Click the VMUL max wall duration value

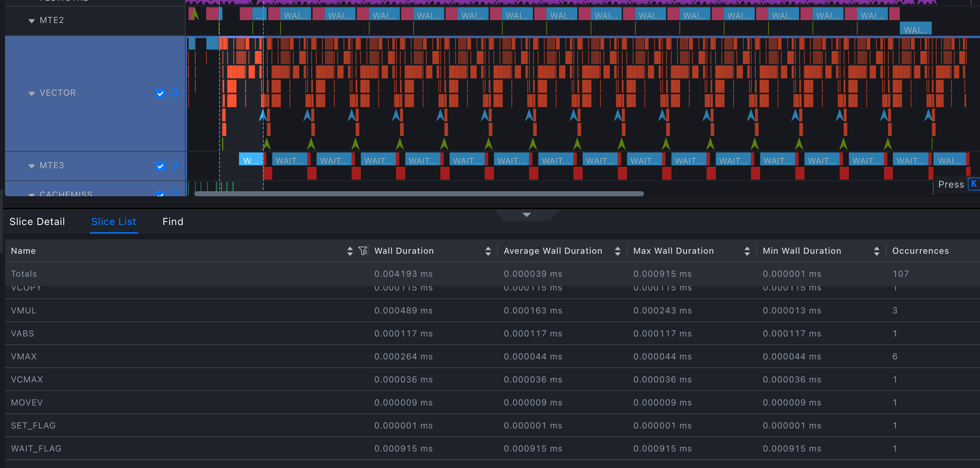tap(662, 311)
